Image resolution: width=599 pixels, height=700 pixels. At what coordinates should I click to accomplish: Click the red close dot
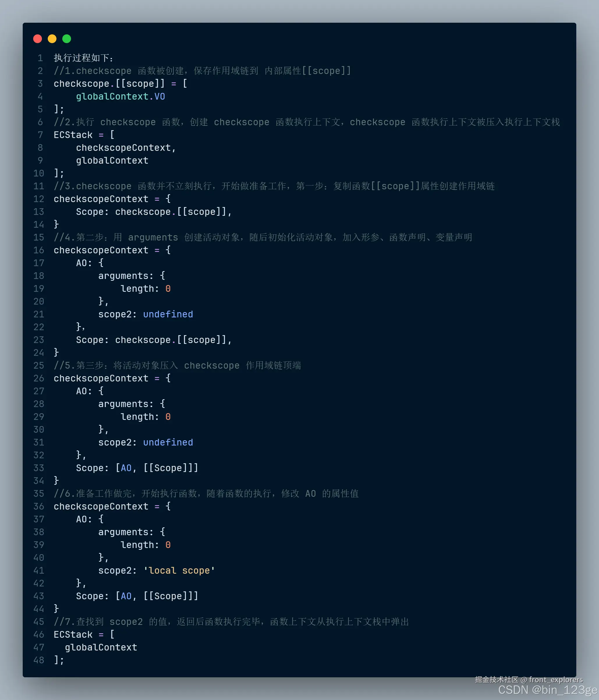(38, 39)
